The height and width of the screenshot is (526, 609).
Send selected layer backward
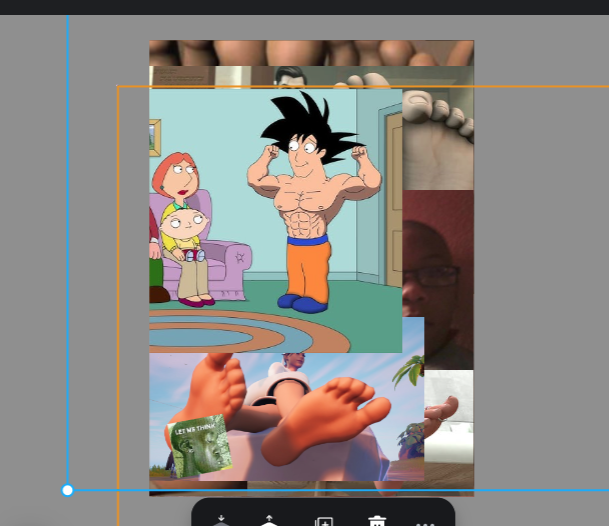click(221, 521)
